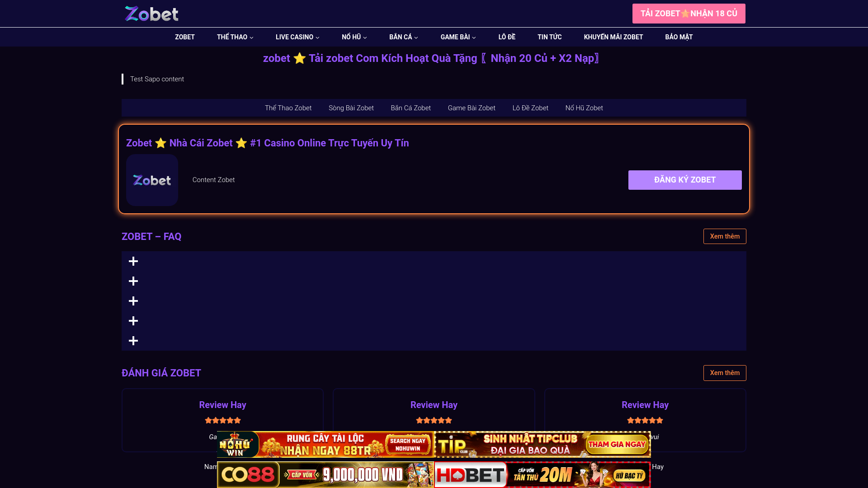
Task: Open the Tin Tức menu item
Action: pos(550,37)
